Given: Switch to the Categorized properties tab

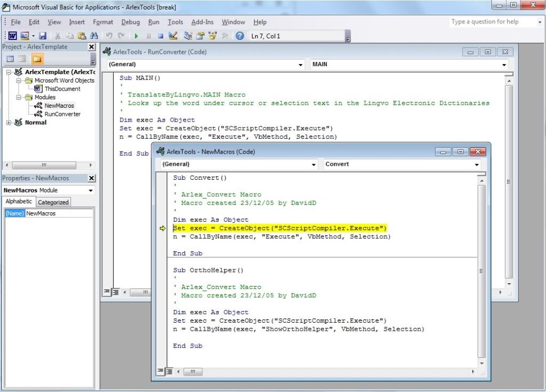Looking at the screenshot, I should click(x=53, y=202).
